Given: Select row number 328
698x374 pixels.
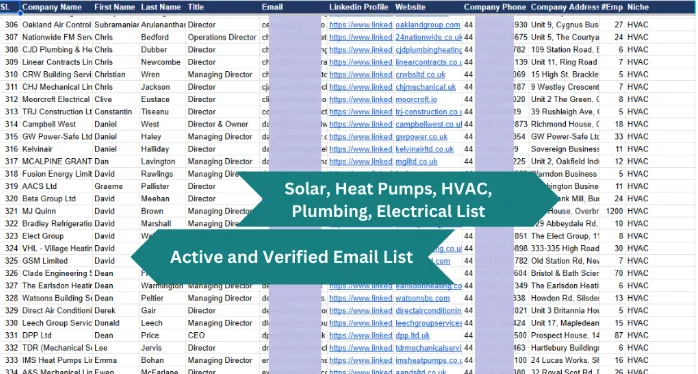Looking at the screenshot, I should click(x=12, y=298).
